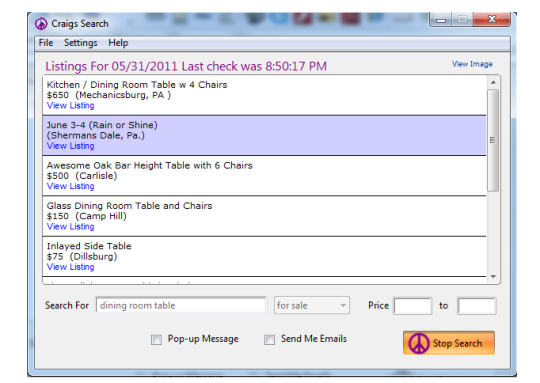Click the Search For text field

click(x=181, y=305)
